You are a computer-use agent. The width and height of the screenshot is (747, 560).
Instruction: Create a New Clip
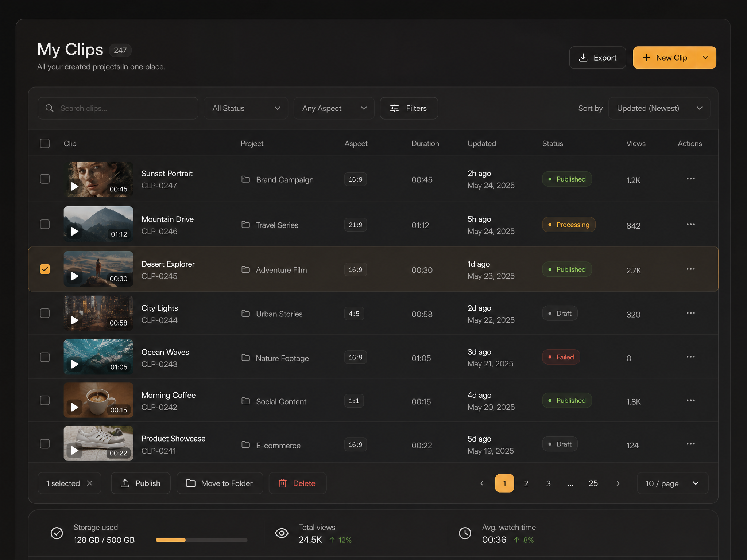point(665,58)
